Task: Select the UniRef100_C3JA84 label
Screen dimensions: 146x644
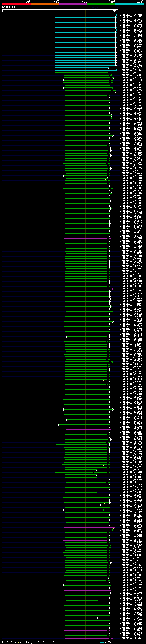Action: click(131, 329)
